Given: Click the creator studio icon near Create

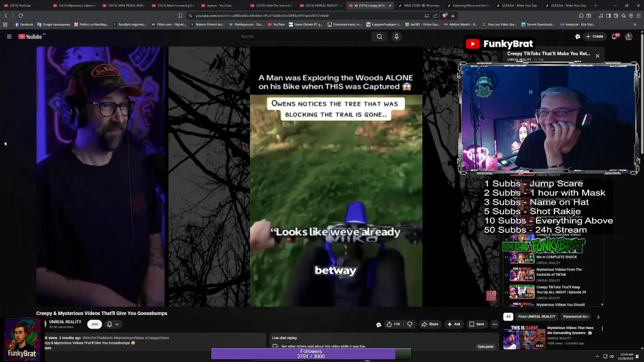Looking at the screenshot, I should point(578,36).
